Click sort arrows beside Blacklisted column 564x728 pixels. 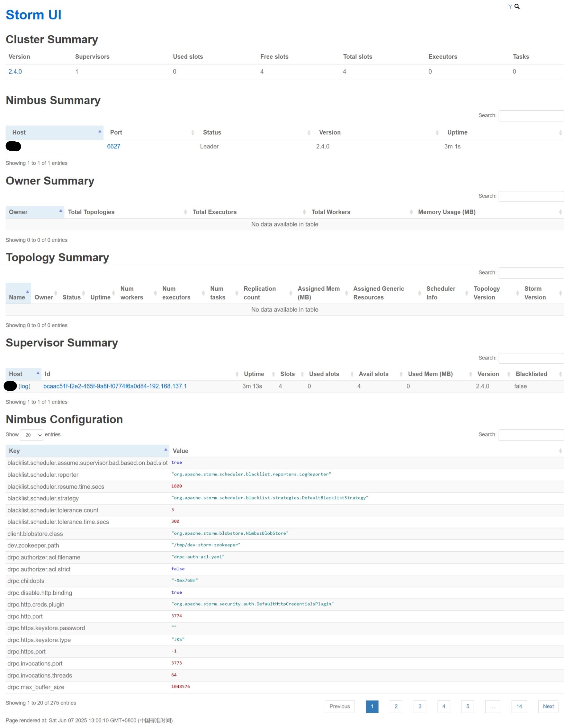click(560, 374)
